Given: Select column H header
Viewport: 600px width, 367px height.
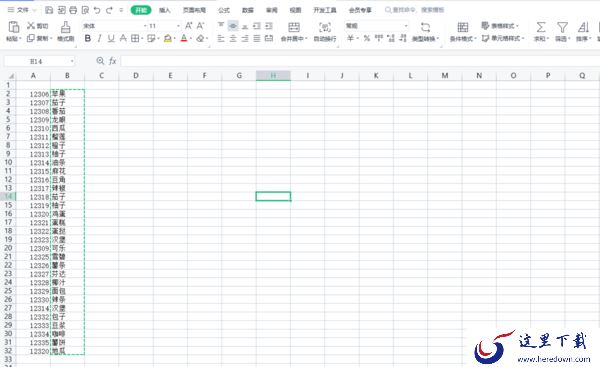Looking at the screenshot, I should [x=273, y=75].
